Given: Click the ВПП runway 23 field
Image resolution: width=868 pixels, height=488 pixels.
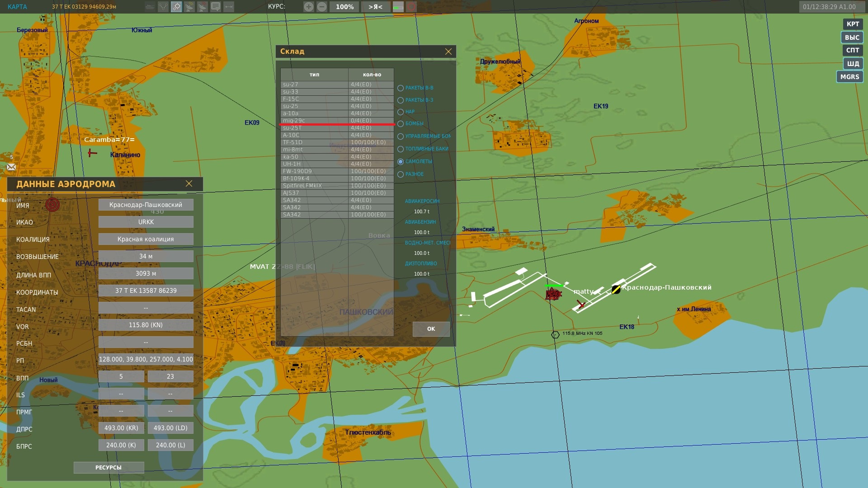Looking at the screenshot, I should tap(170, 376).
